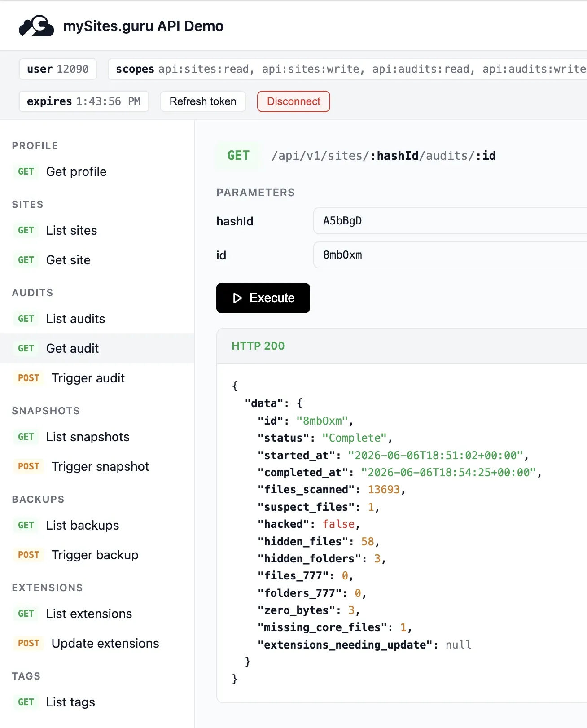Open the List backups endpoint

click(x=97, y=525)
